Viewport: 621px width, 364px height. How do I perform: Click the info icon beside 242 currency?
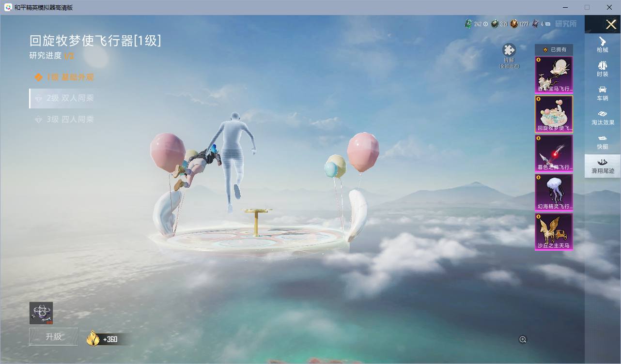(x=485, y=24)
